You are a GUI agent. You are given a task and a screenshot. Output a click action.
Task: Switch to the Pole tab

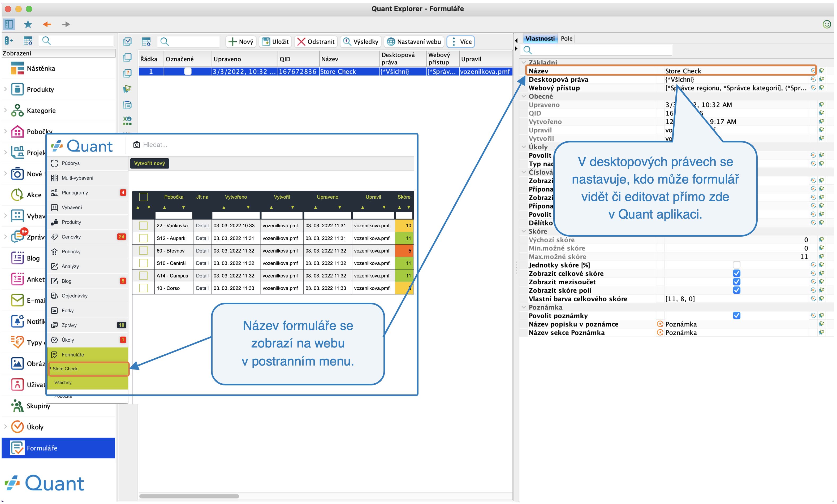click(x=567, y=38)
